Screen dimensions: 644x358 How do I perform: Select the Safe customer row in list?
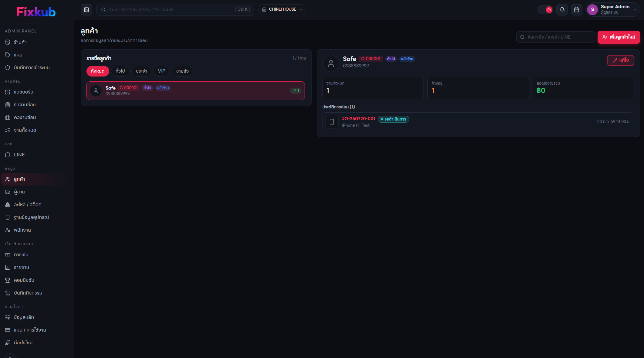click(x=196, y=91)
